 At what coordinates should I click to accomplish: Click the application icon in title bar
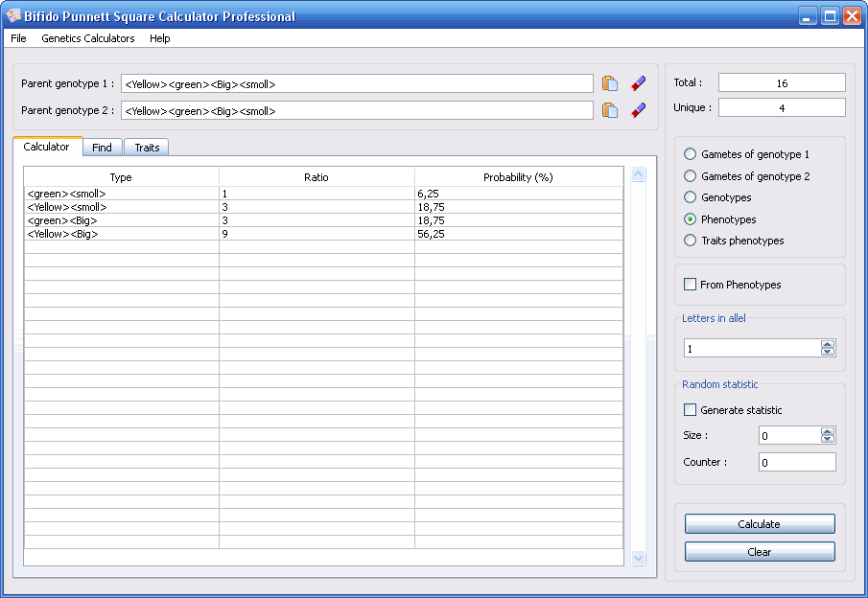(x=13, y=16)
